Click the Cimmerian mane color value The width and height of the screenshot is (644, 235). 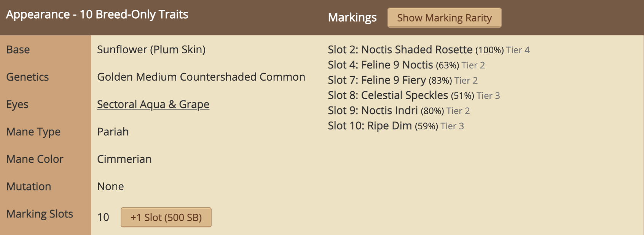[124, 159]
